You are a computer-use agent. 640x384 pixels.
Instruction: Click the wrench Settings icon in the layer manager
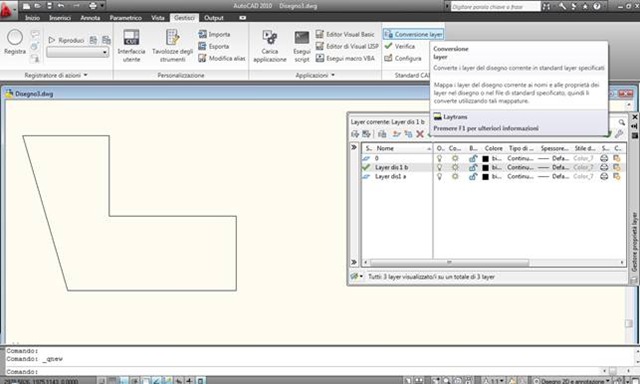[619, 134]
